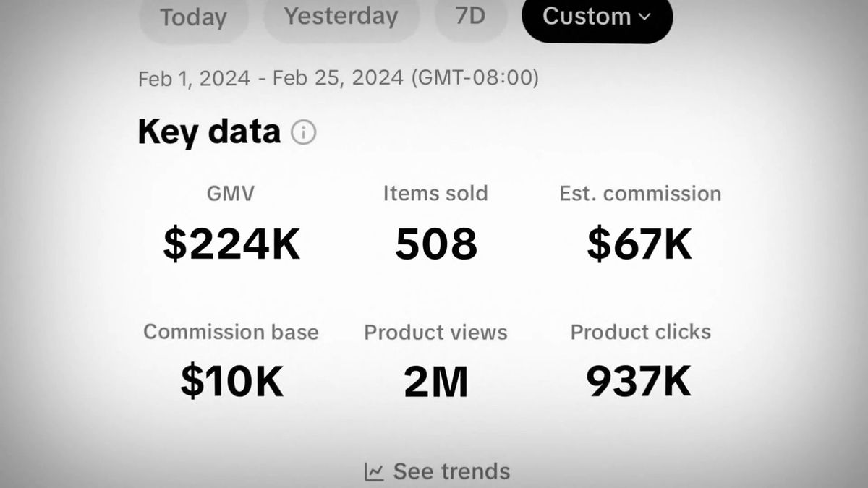Image resolution: width=868 pixels, height=488 pixels.
Task: Click the Key data info icon
Action: (x=303, y=132)
